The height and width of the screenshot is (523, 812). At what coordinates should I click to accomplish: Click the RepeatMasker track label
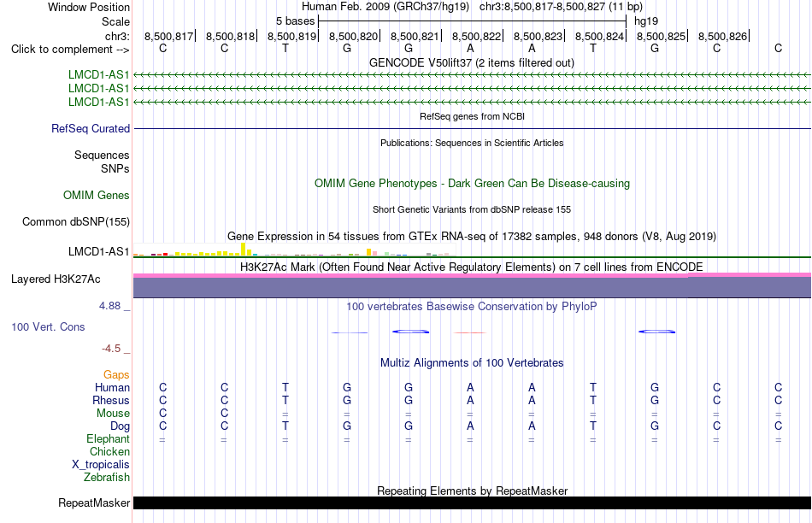[x=94, y=502]
